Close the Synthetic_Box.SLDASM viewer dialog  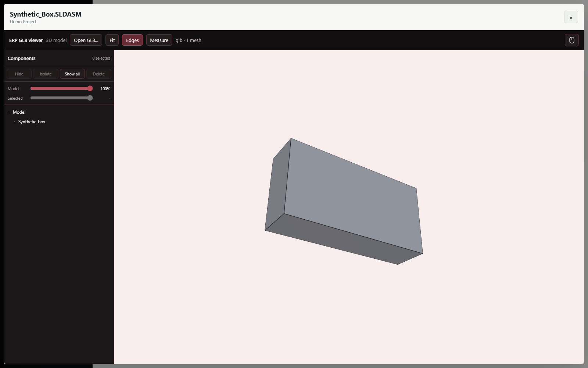pyautogui.click(x=571, y=17)
